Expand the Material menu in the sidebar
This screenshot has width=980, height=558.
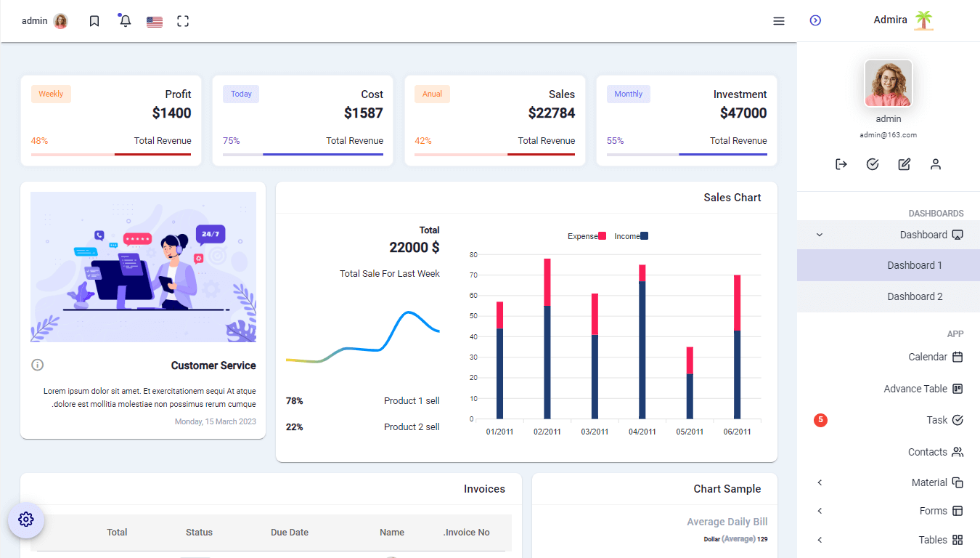coord(819,482)
